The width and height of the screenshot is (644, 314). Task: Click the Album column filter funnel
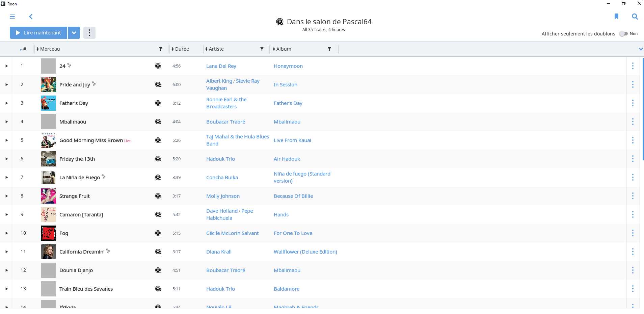(329, 49)
